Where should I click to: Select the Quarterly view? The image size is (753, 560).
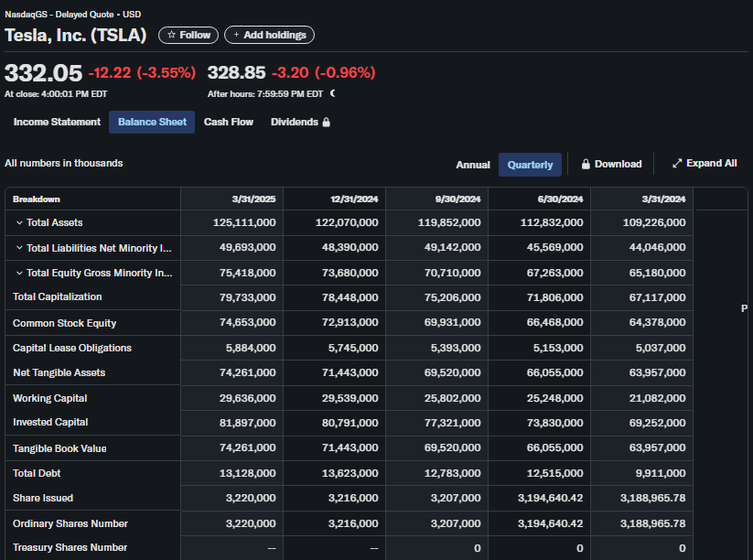[x=530, y=165]
